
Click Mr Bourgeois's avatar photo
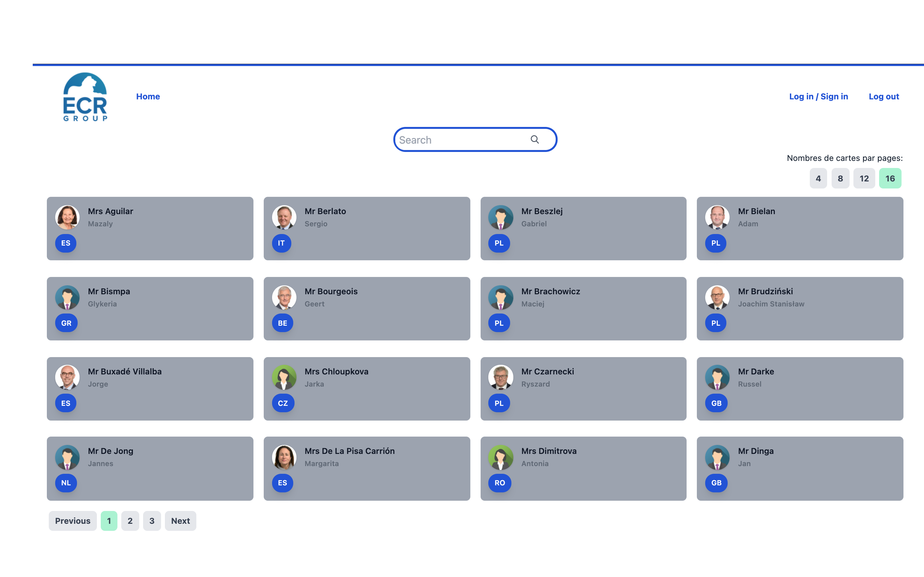click(284, 297)
